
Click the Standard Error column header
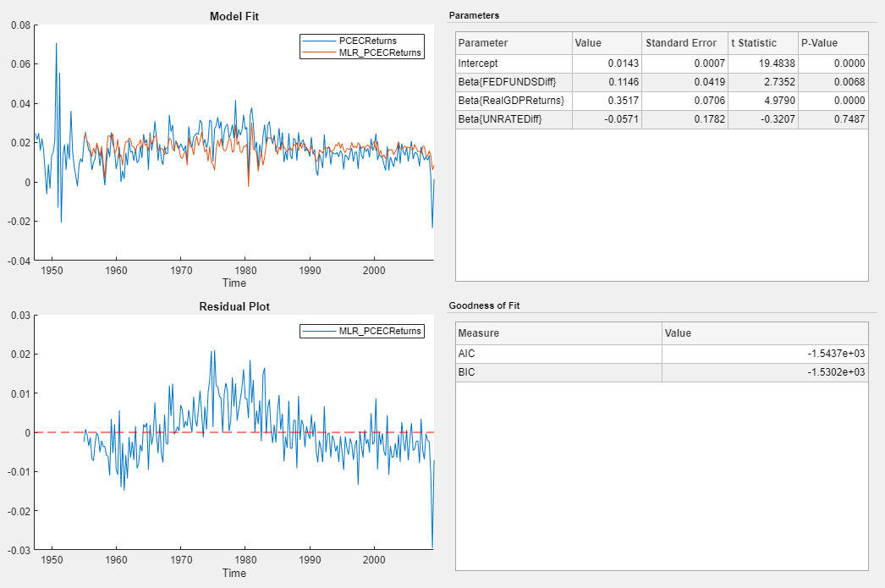point(684,43)
